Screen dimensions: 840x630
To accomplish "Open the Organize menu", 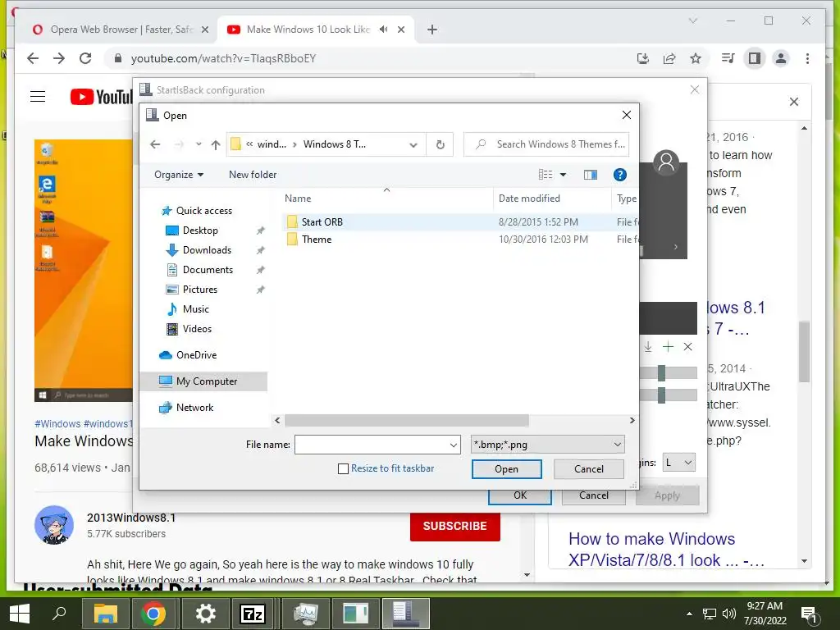I will [178, 175].
